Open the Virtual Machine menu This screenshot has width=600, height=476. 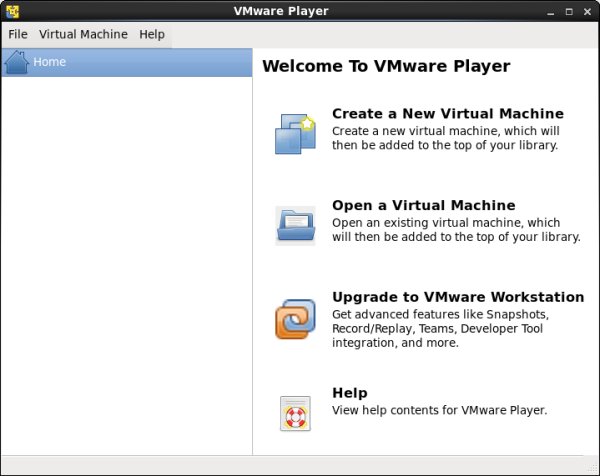point(83,34)
